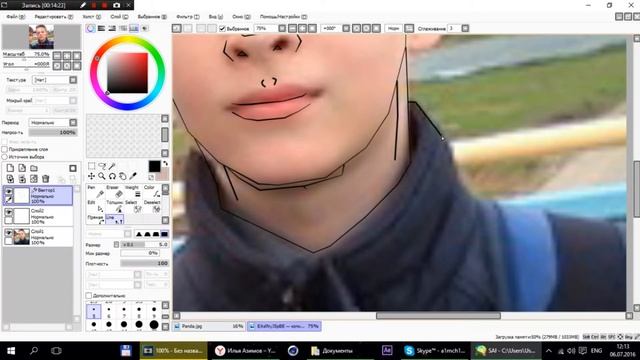Select the vector Color tool
The width and height of the screenshot is (640, 360).
152,192
